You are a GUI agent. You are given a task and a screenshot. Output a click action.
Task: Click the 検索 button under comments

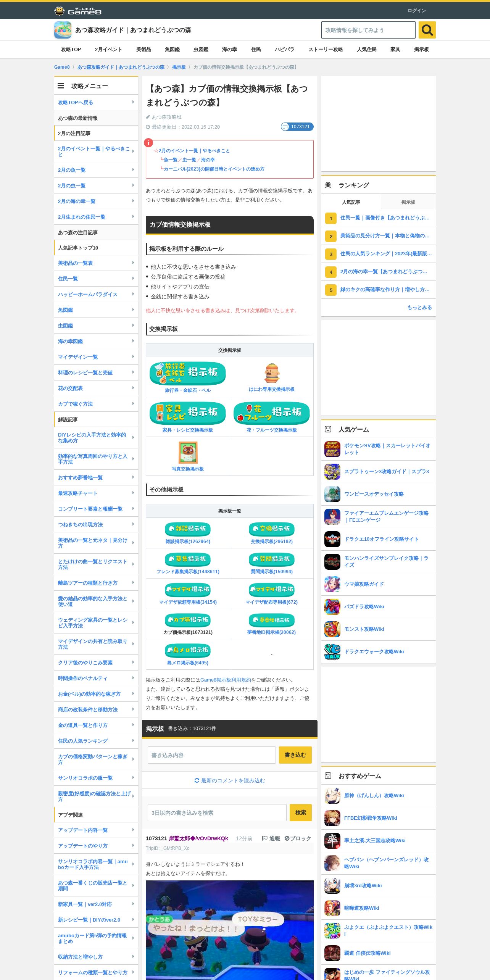tap(301, 813)
